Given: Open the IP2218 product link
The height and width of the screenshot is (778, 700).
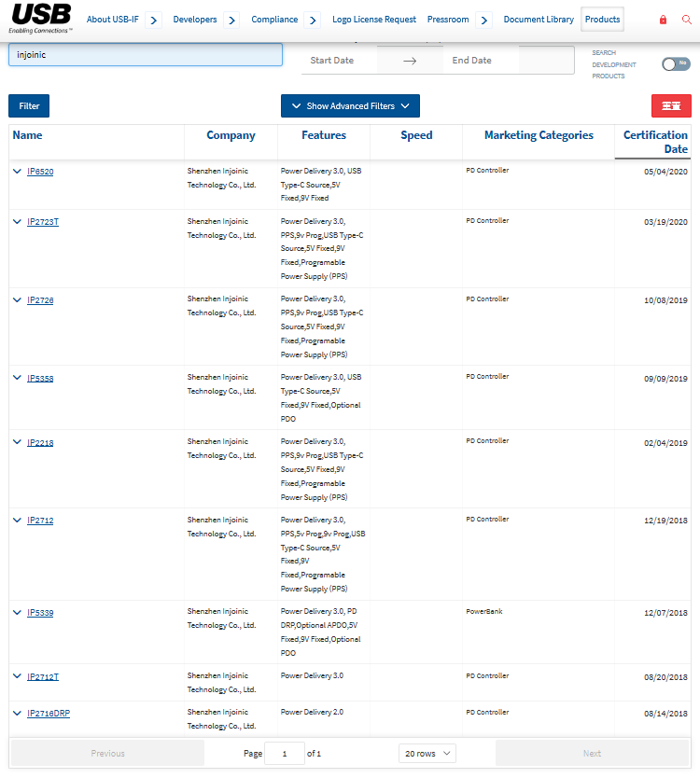Looking at the screenshot, I should click(x=40, y=443).
